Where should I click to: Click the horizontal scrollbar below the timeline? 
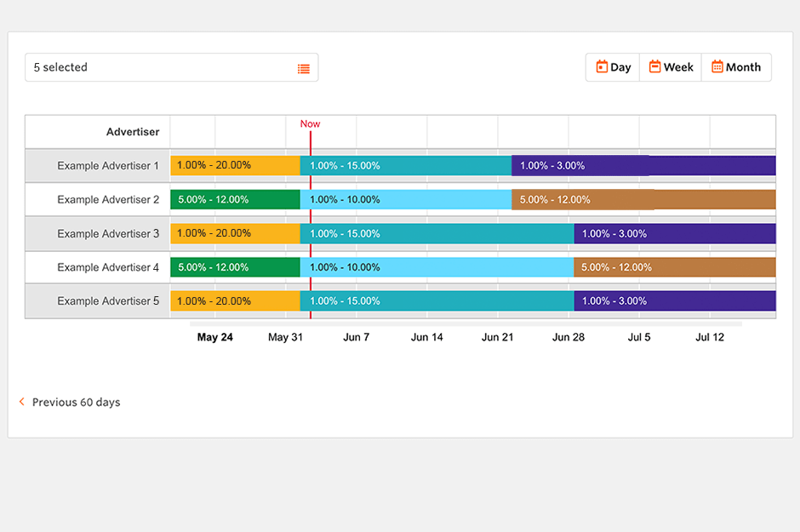click(466, 323)
